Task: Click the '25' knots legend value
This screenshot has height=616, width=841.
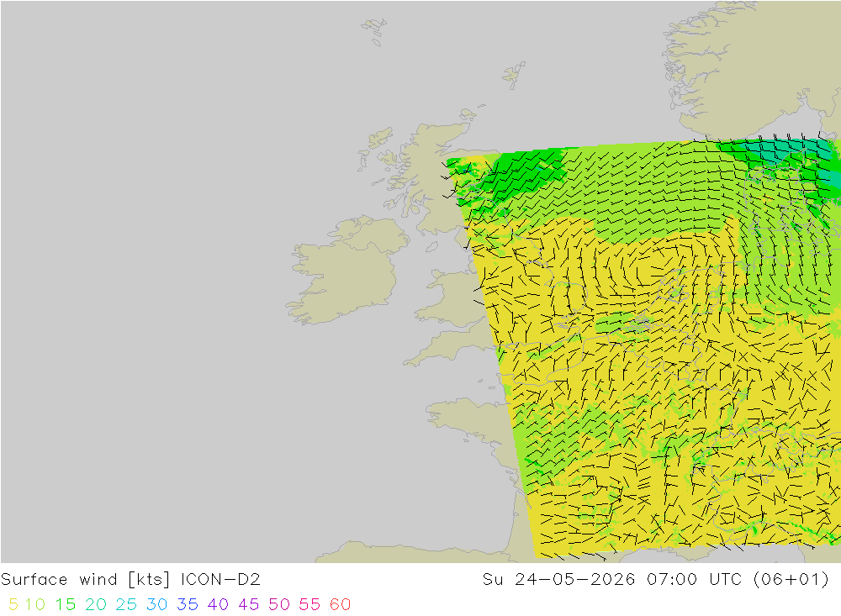Action: pyautogui.click(x=126, y=604)
